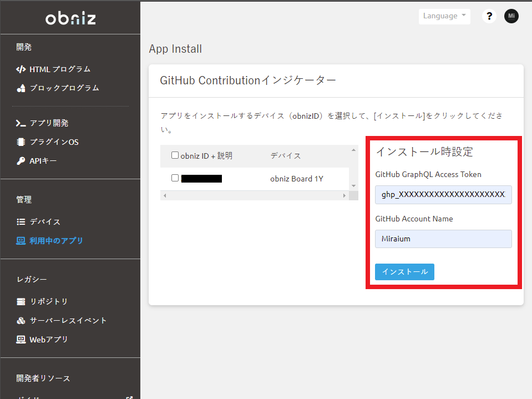Open サーバーレスイベント menu item
This screenshot has width=532, height=399.
pos(68,321)
